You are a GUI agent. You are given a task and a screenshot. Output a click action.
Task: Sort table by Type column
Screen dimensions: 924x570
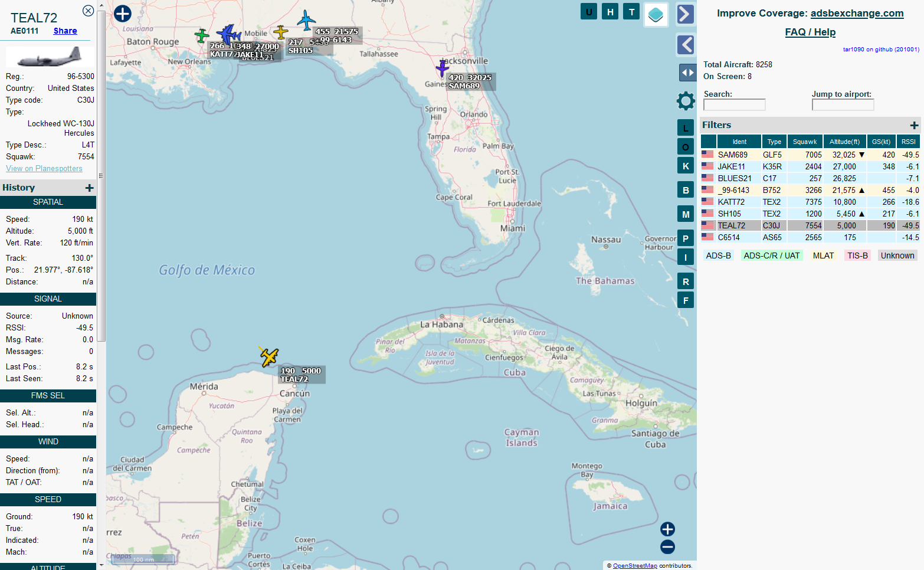click(774, 142)
